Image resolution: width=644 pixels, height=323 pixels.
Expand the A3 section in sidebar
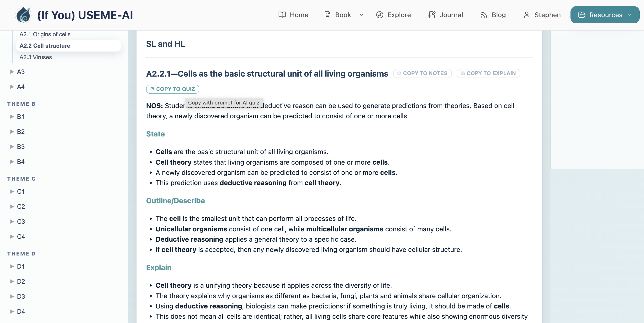[12, 72]
